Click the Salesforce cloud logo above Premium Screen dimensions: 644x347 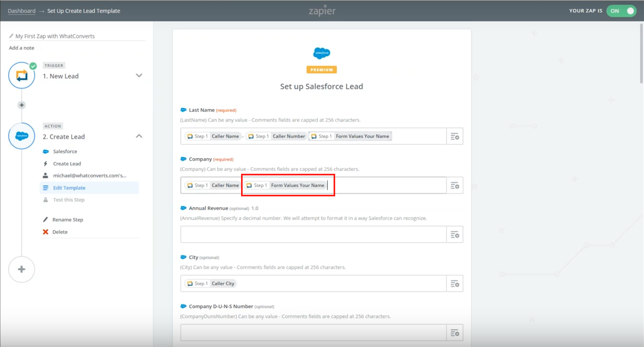(x=322, y=53)
